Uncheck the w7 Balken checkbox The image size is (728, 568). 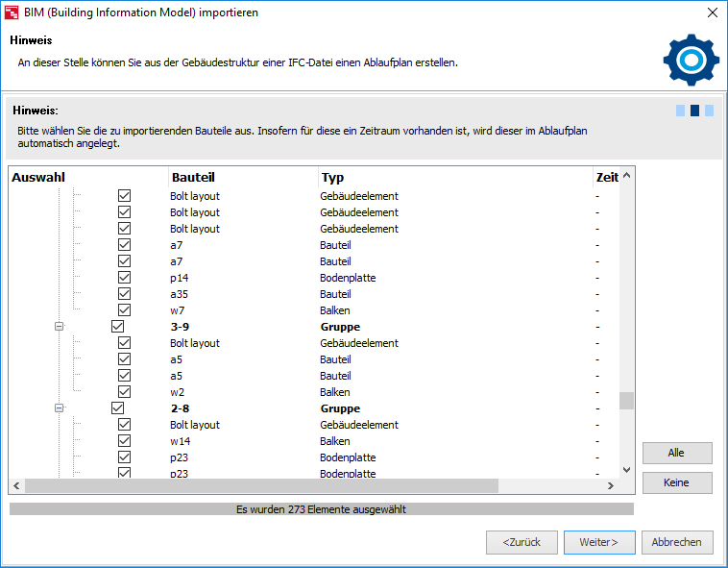[124, 310]
